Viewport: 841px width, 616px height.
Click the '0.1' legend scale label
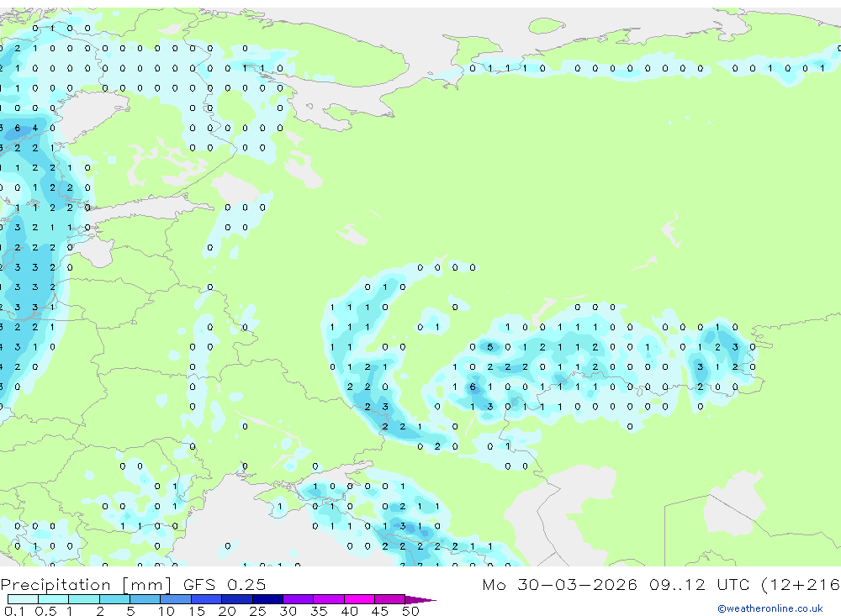(14, 611)
